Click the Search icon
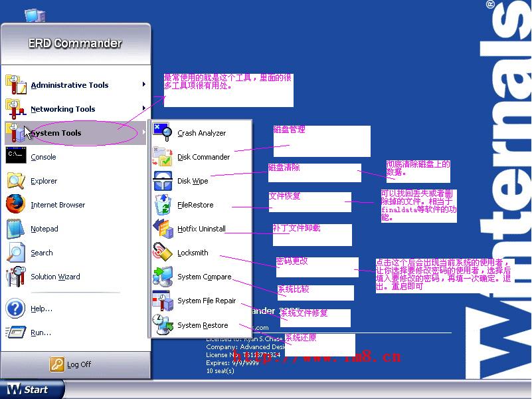The height and width of the screenshot is (399, 532). tap(15, 252)
